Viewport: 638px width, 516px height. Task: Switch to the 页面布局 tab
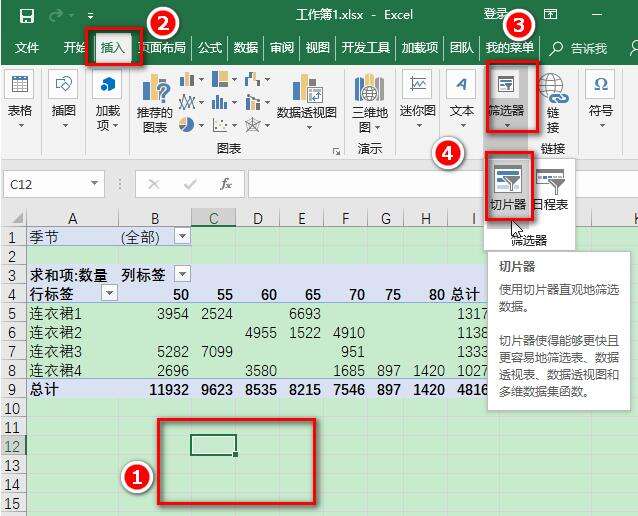(163, 48)
